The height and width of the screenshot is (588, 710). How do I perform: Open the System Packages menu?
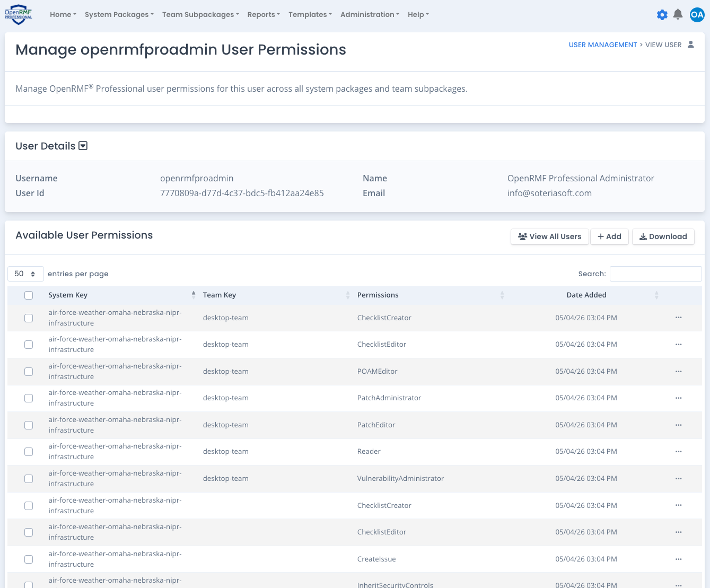(x=119, y=14)
